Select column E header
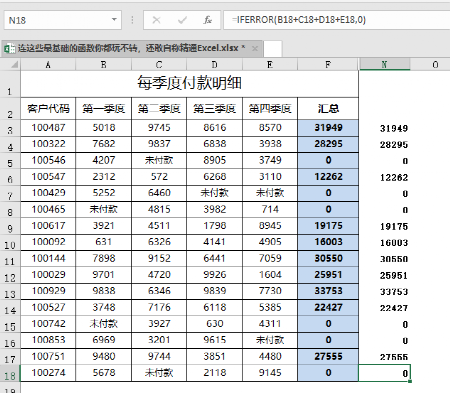 click(270, 65)
